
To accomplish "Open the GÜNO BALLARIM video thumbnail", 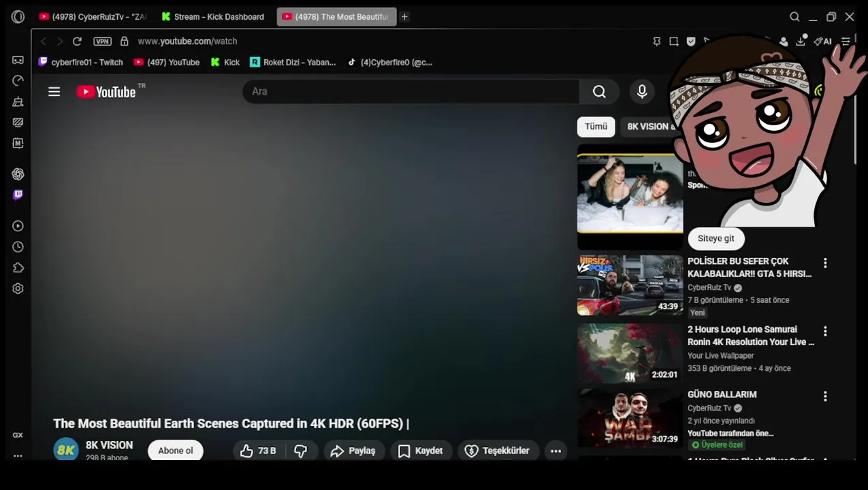I will (630, 419).
